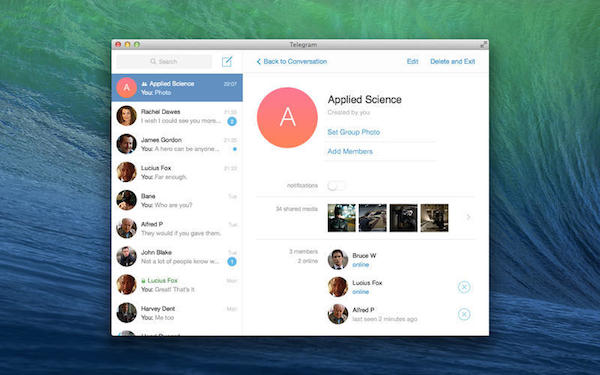
Task: Click the Applied Science group avatar
Action: [x=287, y=117]
